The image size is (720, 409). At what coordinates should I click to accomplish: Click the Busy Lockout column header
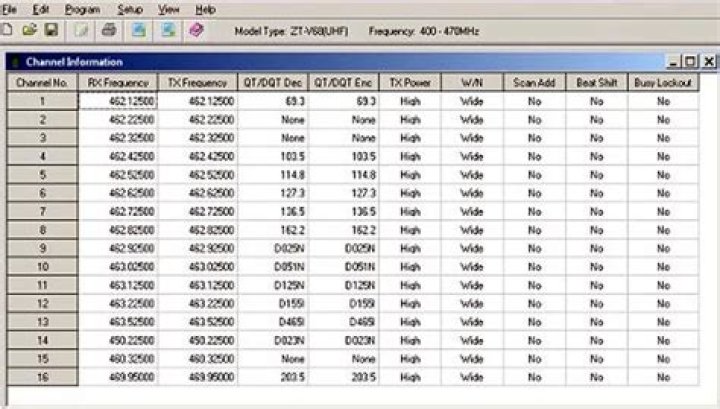(x=663, y=83)
